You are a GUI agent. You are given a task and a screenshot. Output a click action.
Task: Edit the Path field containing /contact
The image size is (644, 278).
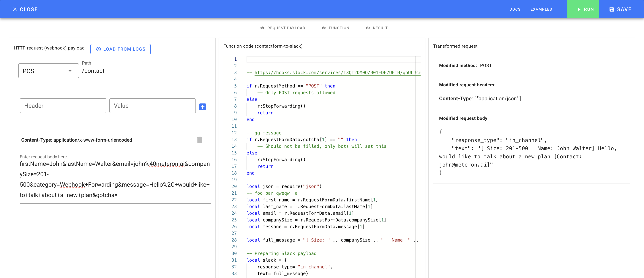point(147,71)
